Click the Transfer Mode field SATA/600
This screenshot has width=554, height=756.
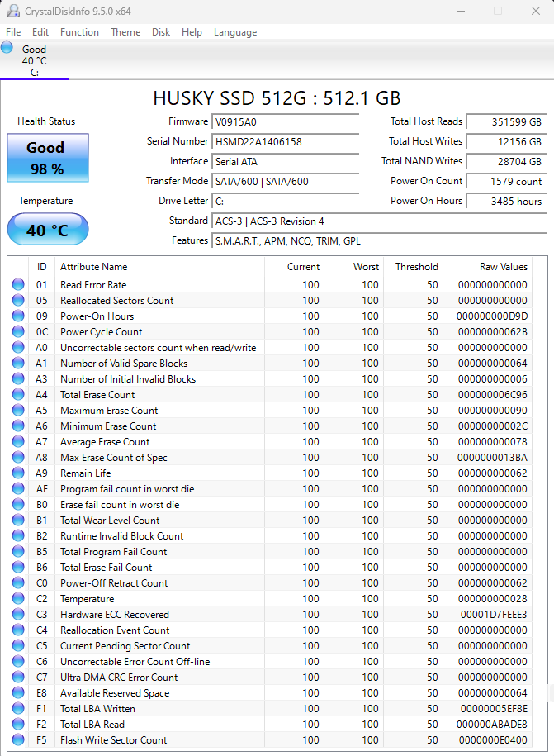pos(286,181)
